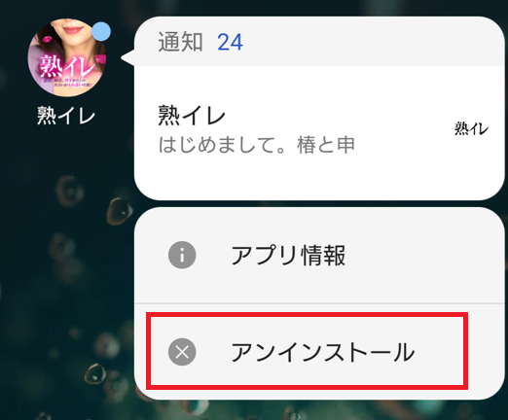Screen dimensions: 508x420
Task: Click the 通知 header label
Action: coord(180,42)
